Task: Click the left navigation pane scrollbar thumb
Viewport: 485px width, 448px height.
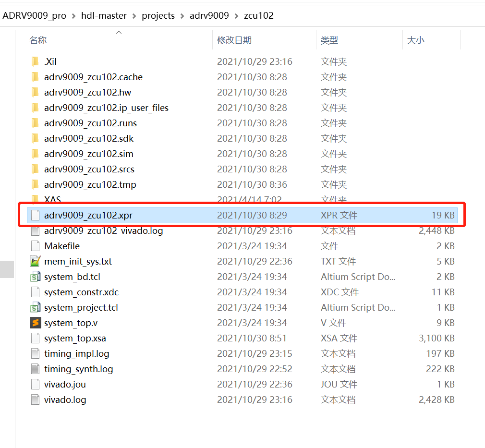Action: 7,269
